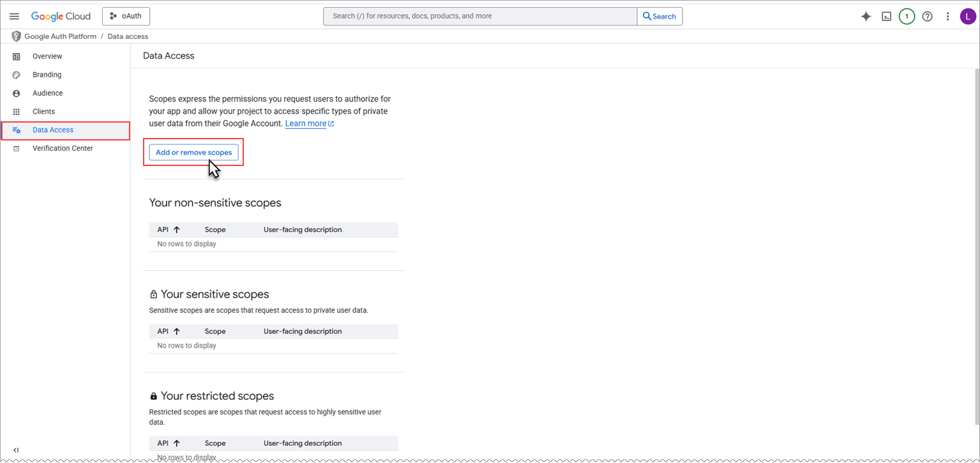
Task: Sort non-sensitive scopes by API arrow
Action: coord(177,229)
